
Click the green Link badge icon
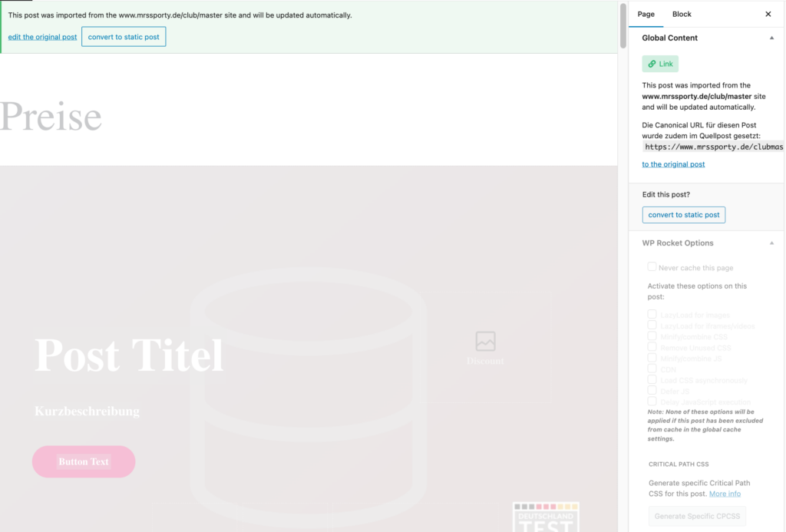[660, 64]
